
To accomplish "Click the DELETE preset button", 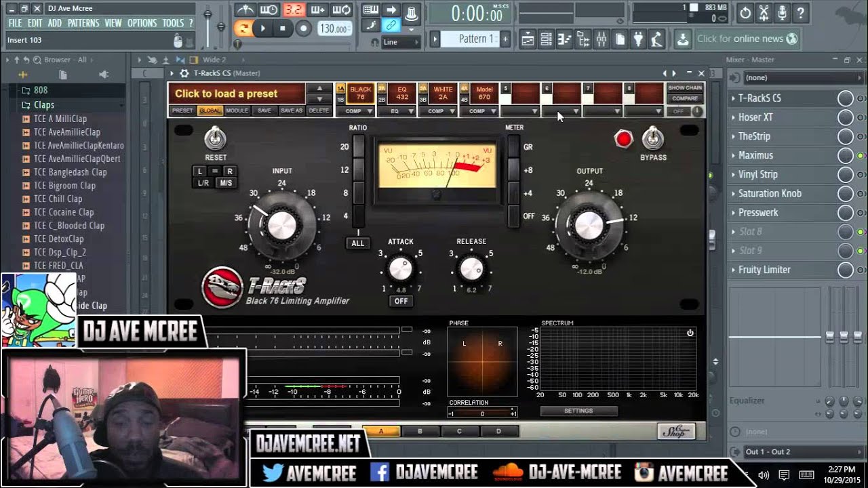I will click(319, 110).
